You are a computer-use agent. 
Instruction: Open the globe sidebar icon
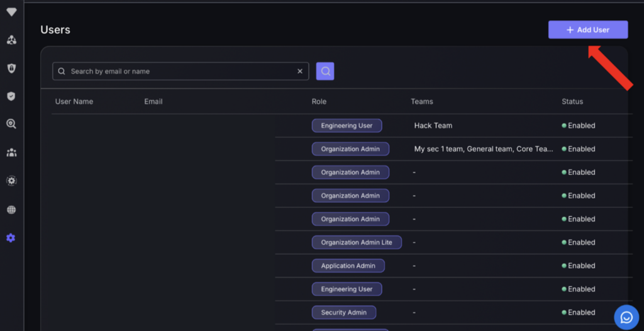click(x=11, y=210)
